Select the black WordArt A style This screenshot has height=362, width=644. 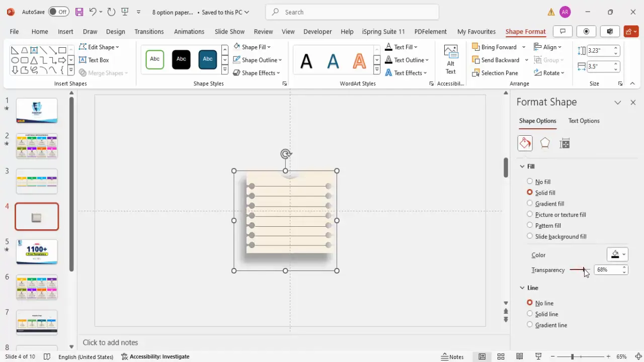coord(306,61)
